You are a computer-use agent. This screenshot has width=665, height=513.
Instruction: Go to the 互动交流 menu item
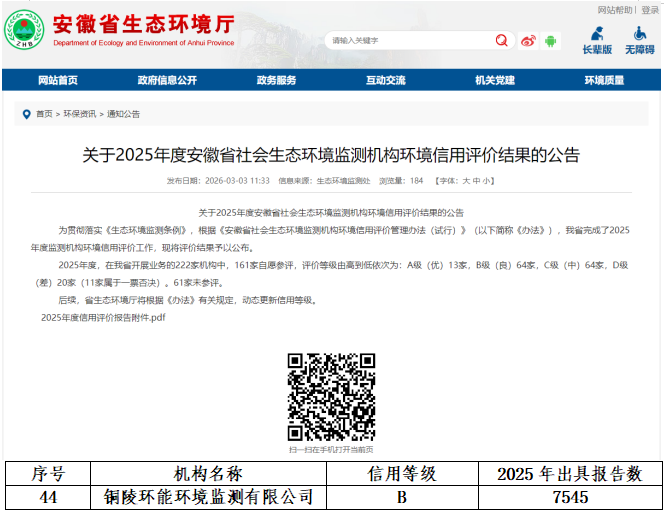pyautogui.click(x=385, y=80)
